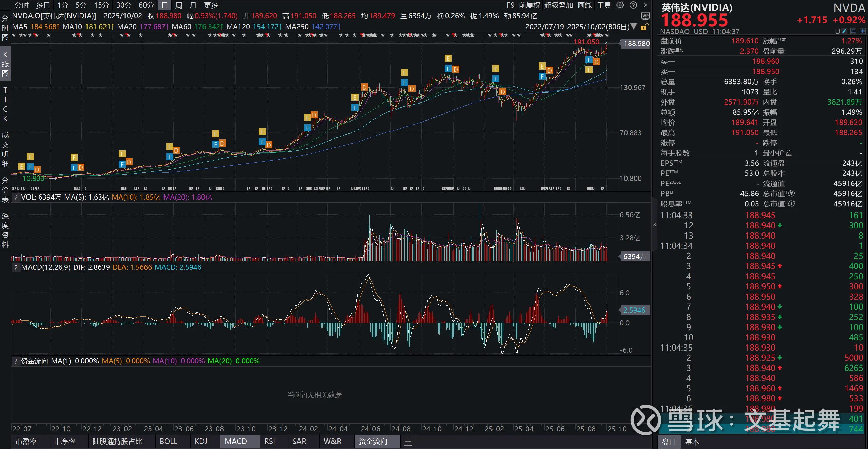This screenshot has width=868, height=449.
Task: Collapse the right quote panel arrow
Action: coord(655,224)
